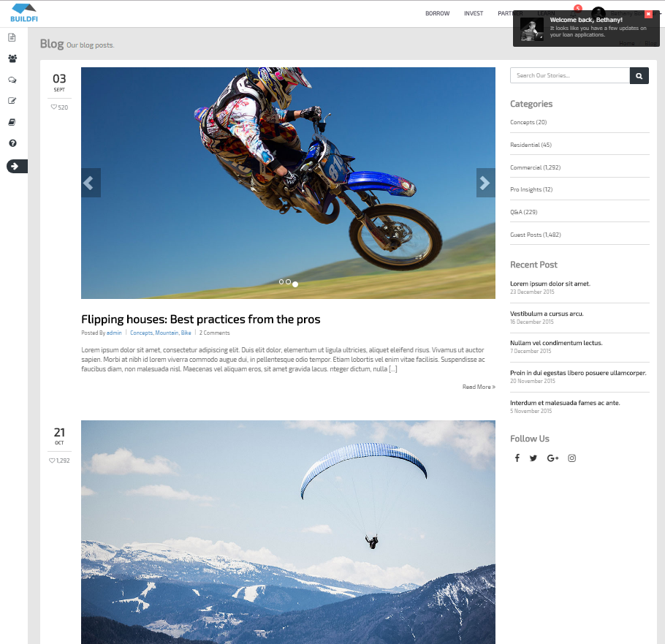The height and width of the screenshot is (644, 665).
Task: Click the Categories heading
Action: pos(531,104)
